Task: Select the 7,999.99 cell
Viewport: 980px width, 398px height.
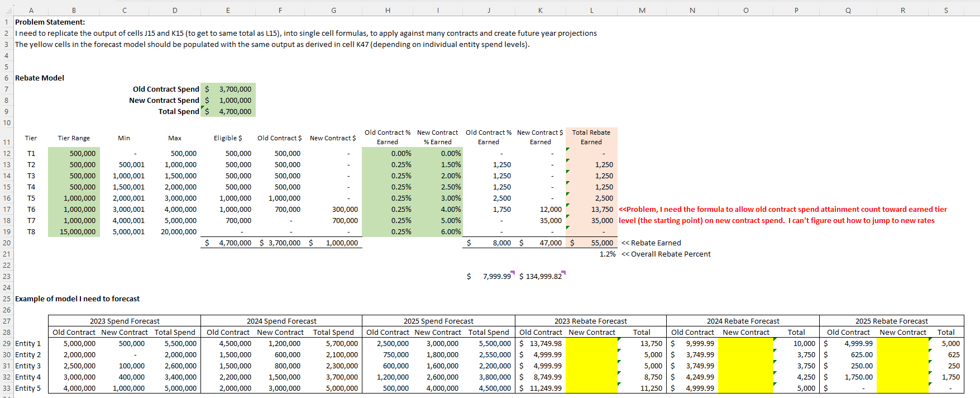Action: 489,276
